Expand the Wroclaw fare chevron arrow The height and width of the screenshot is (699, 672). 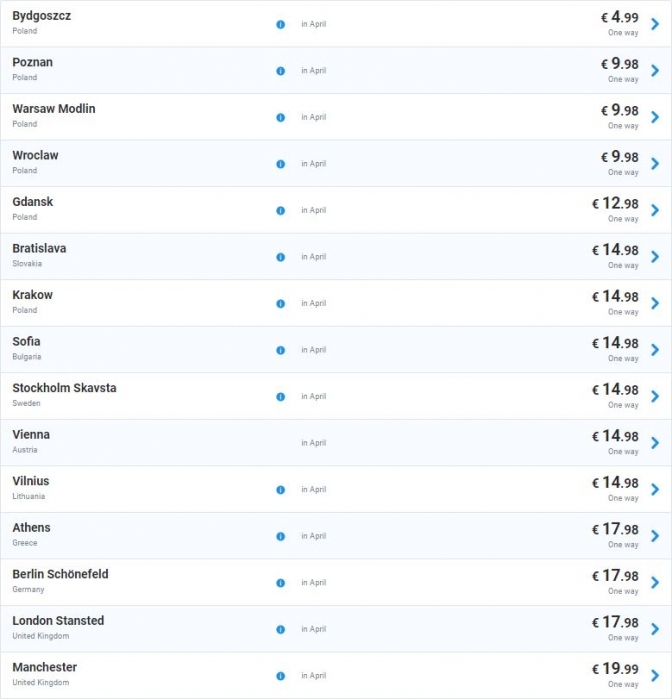655,164
